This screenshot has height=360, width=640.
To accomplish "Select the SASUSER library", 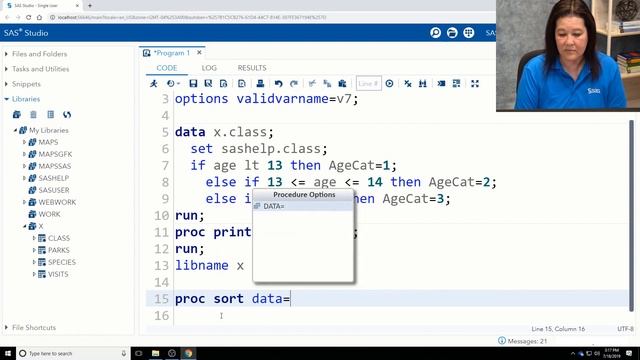I will (53, 190).
